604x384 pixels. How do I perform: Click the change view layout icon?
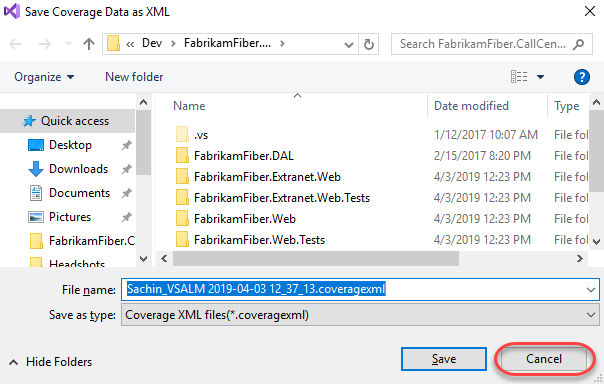[519, 77]
